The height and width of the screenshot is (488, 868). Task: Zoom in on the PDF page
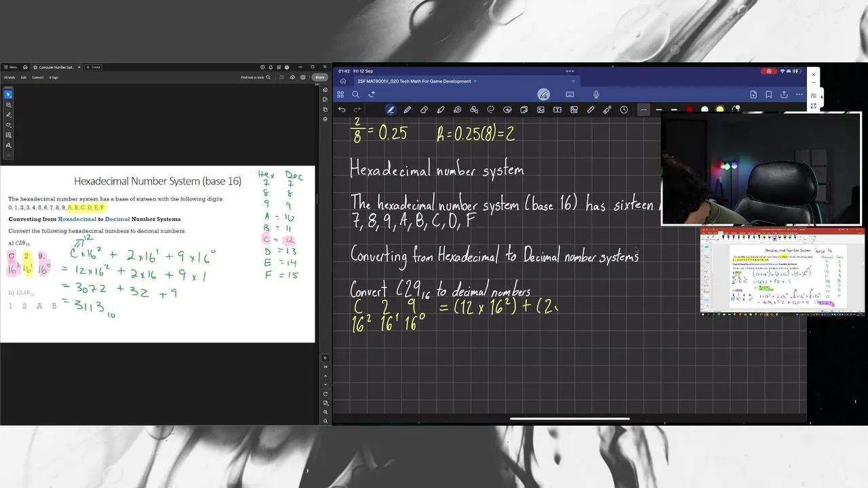coord(325,411)
